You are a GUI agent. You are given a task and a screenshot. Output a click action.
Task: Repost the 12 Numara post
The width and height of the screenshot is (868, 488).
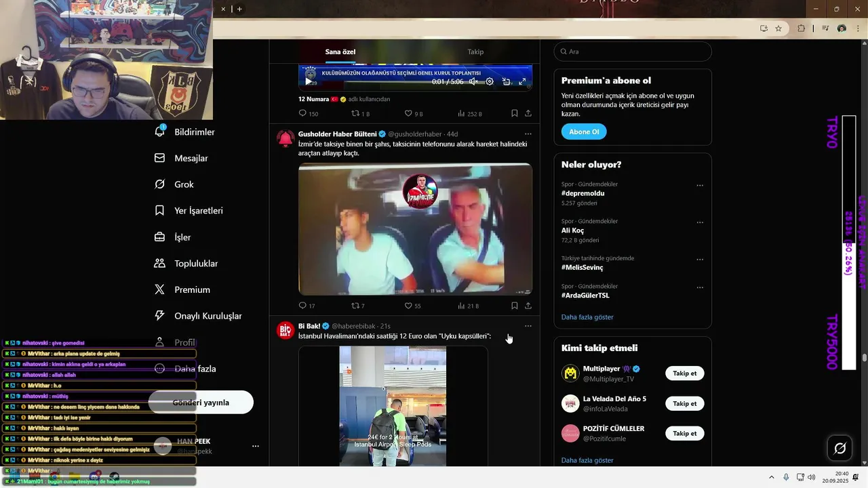pyautogui.click(x=360, y=114)
